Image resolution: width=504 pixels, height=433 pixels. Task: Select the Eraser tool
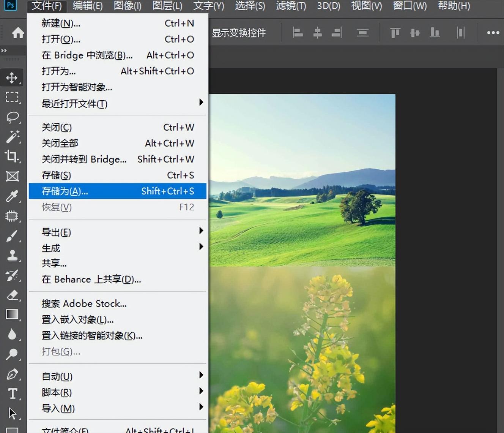12,295
